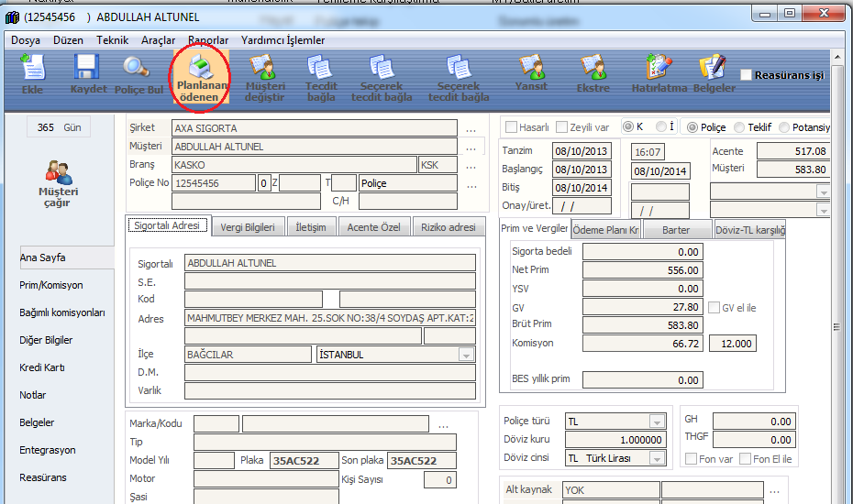This screenshot has height=504, width=853.
Task: Click the Yansıt toolbar icon
Action: (x=531, y=72)
